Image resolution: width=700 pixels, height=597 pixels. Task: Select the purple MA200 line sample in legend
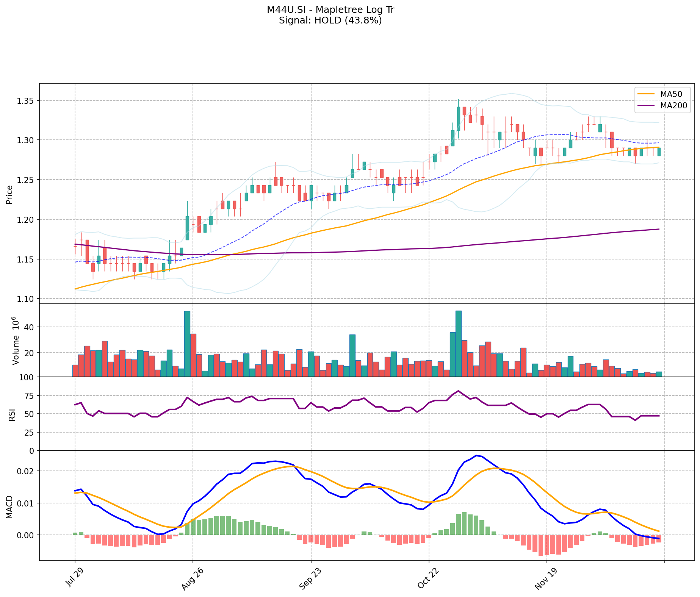[x=646, y=106]
